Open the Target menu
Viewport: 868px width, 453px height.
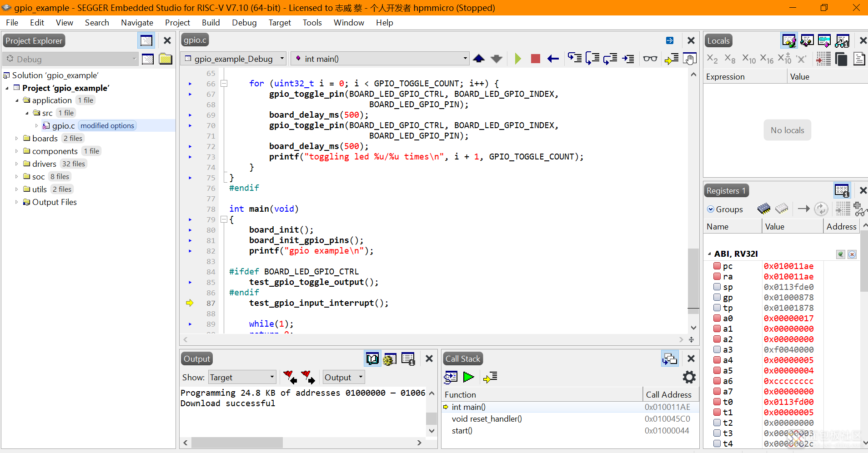click(x=280, y=23)
